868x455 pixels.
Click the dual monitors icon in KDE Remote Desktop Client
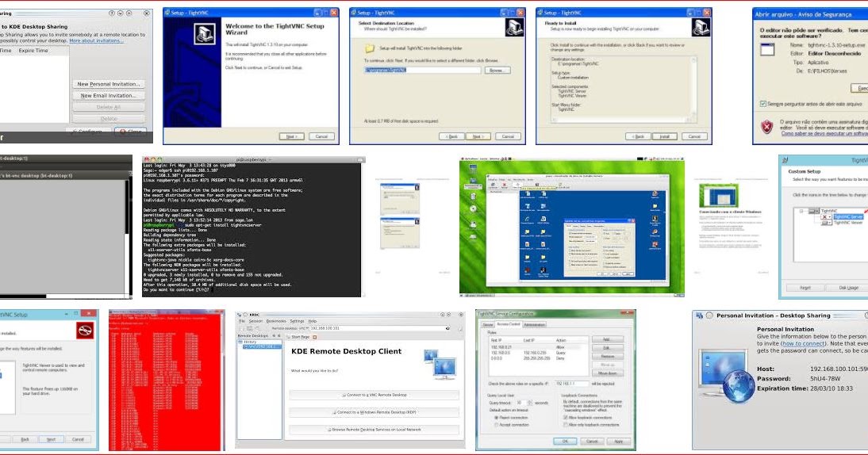pos(440,364)
